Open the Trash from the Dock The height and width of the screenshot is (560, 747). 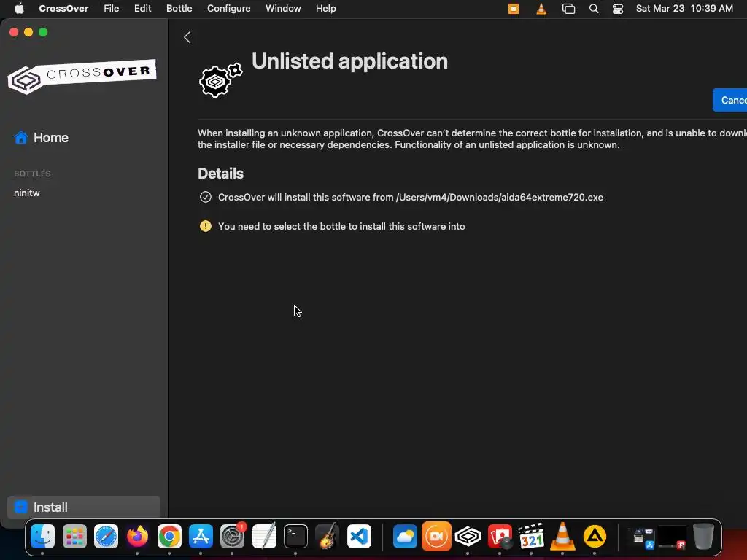704,537
